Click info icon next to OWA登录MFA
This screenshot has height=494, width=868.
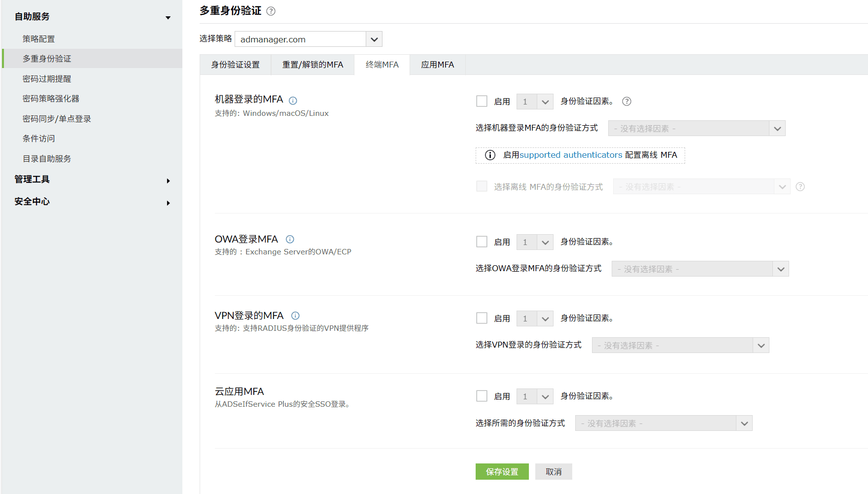coord(290,240)
